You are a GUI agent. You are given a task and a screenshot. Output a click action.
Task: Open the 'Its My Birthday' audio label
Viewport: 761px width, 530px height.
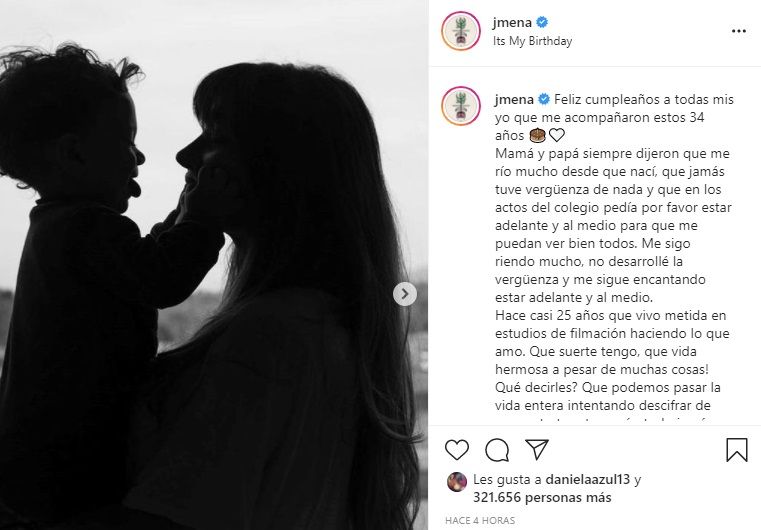532,41
